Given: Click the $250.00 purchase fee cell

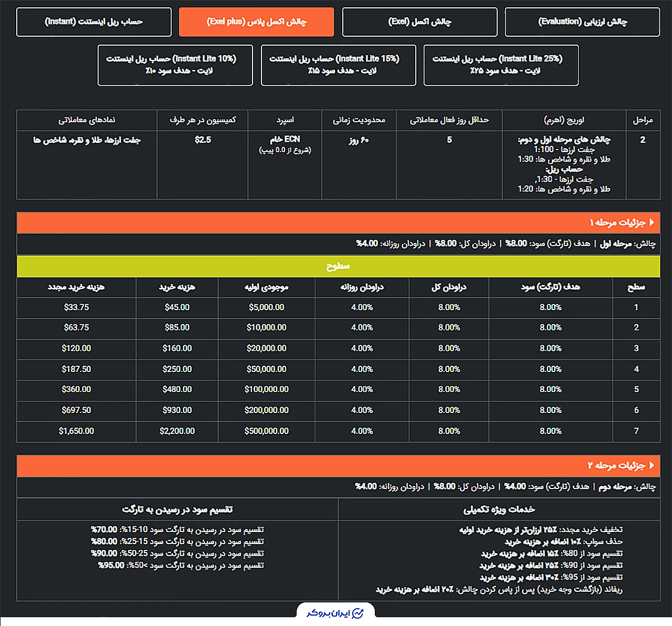Looking at the screenshot, I should [177, 369].
